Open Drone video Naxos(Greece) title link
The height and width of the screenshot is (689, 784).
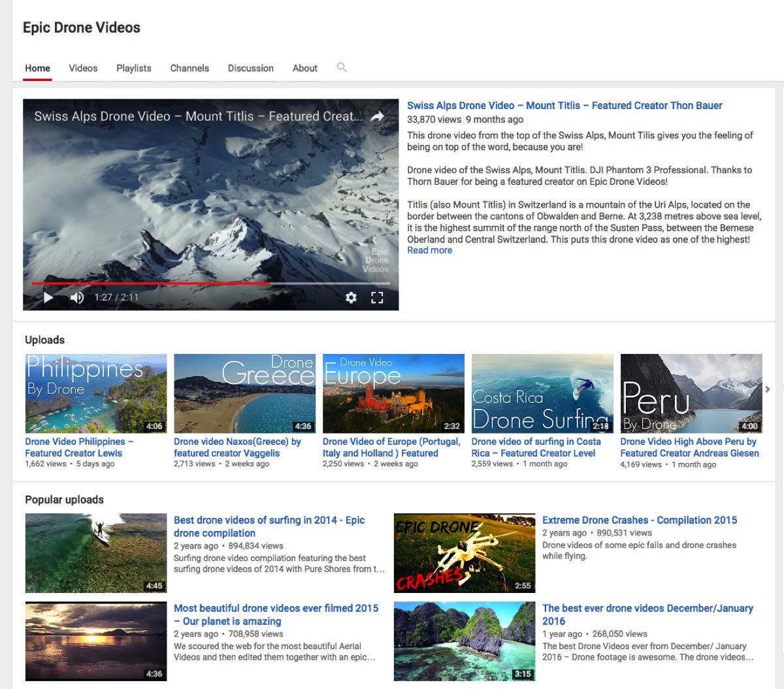click(237, 447)
